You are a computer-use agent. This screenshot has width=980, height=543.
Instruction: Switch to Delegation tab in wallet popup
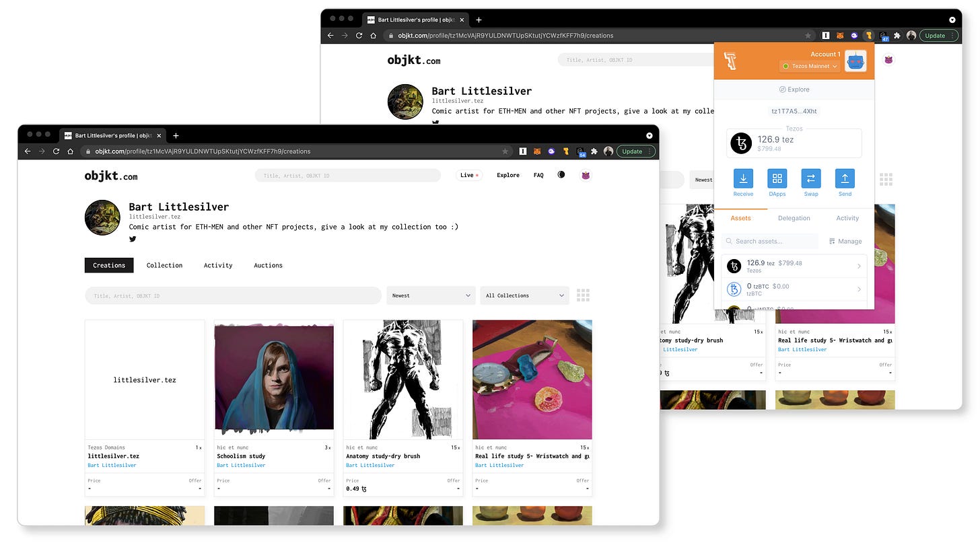794,218
